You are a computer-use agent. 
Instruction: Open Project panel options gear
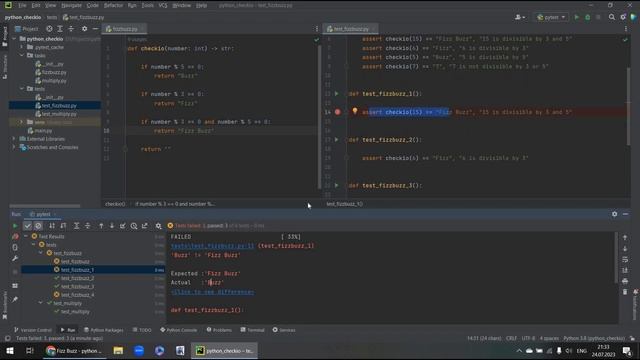click(84, 29)
